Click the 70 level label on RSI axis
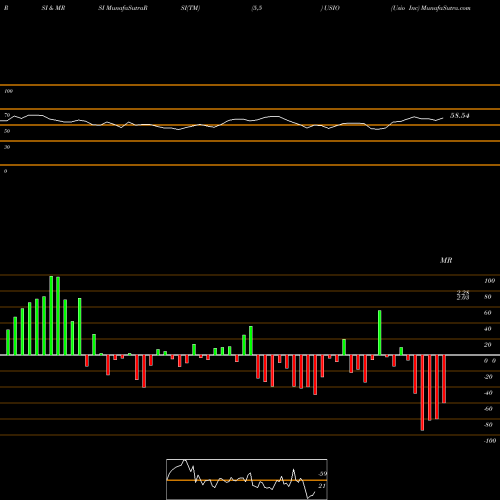Image resolution: width=500 pixels, height=500 pixels. pyautogui.click(x=7, y=115)
